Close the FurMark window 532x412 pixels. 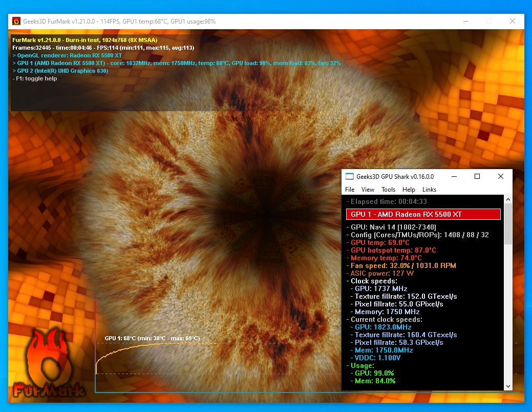[x=513, y=21]
